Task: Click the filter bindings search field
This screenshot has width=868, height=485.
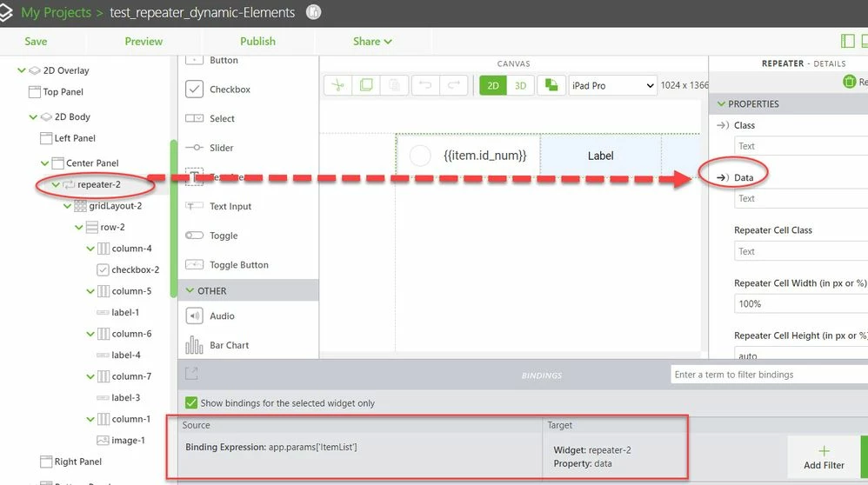Action: 770,375
